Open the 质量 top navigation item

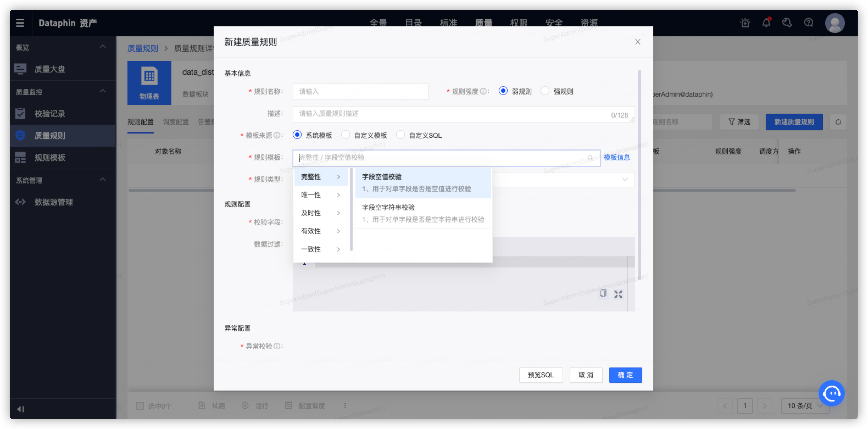(x=483, y=23)
